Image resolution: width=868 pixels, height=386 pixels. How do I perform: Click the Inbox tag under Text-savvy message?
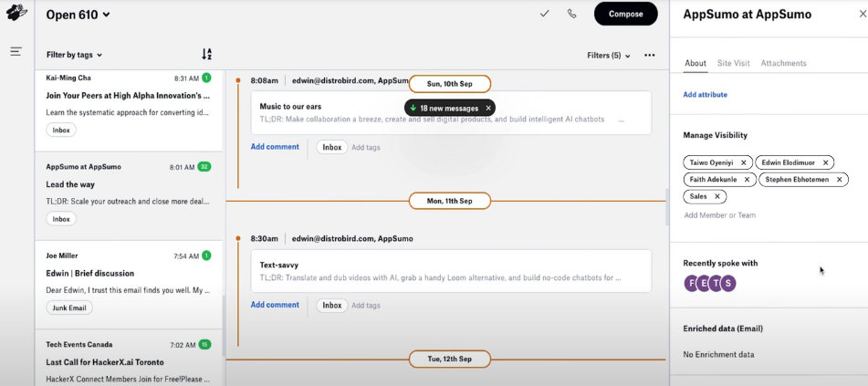332,305
